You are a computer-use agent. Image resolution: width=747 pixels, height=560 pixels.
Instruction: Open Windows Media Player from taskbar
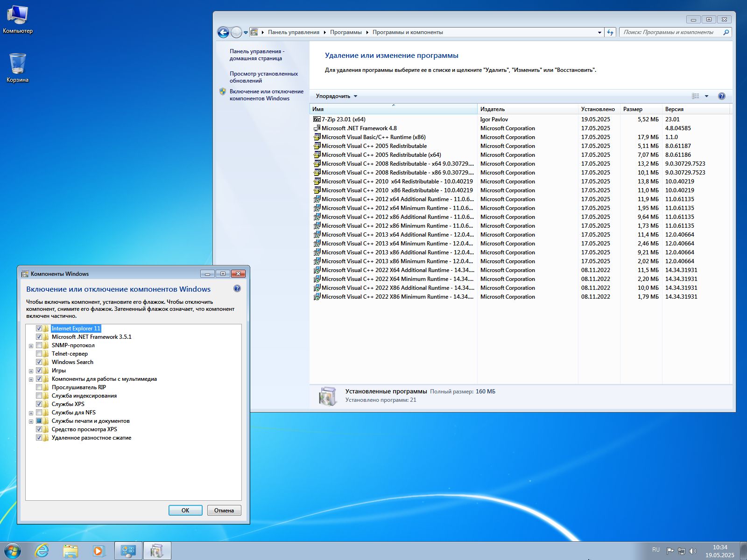[99, 551]
